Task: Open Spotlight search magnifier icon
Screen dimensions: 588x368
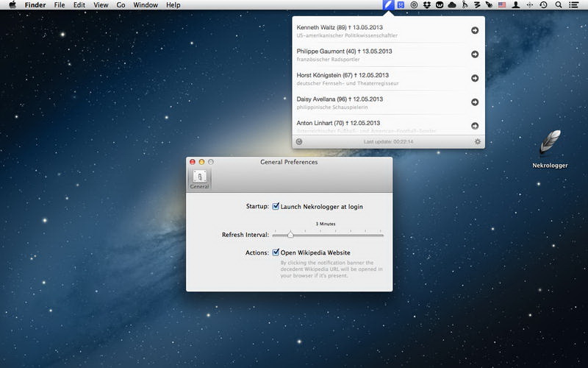Action: 559,5
